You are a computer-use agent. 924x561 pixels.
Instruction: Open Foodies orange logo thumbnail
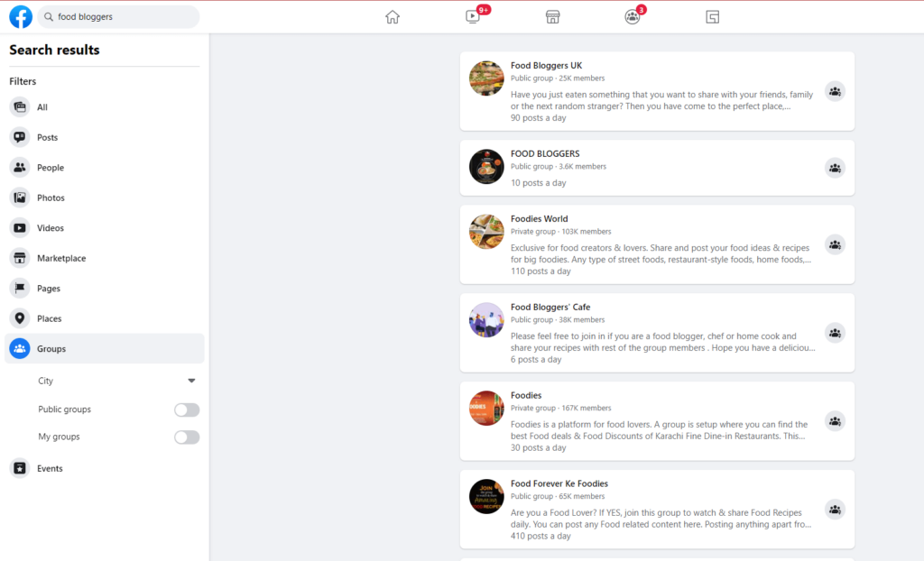pyautogui.click(x=486, y=409)
